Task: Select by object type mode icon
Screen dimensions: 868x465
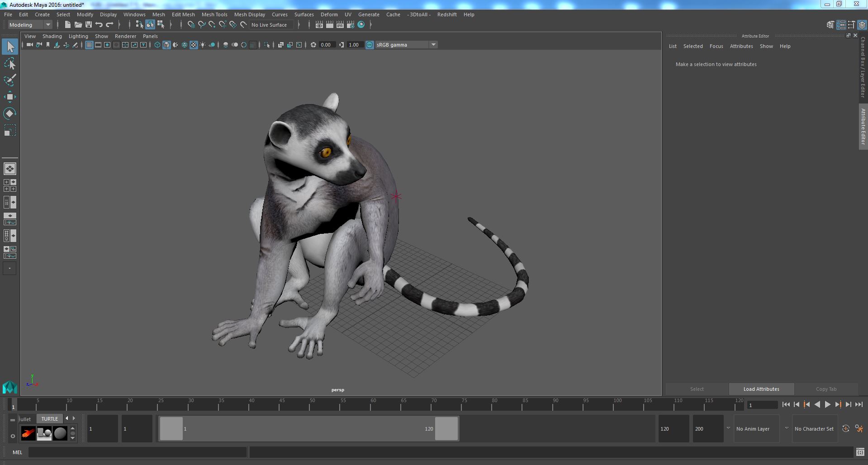Action: [150, 25]
